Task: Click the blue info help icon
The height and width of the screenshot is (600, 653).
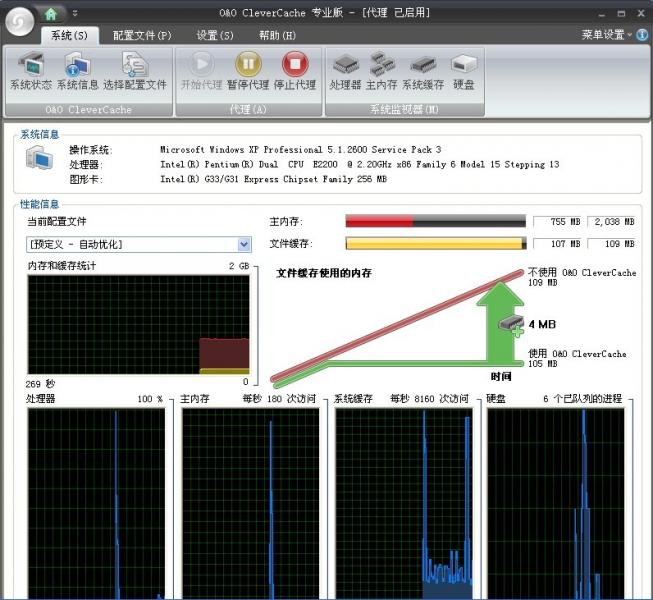Action: (643, 35)
